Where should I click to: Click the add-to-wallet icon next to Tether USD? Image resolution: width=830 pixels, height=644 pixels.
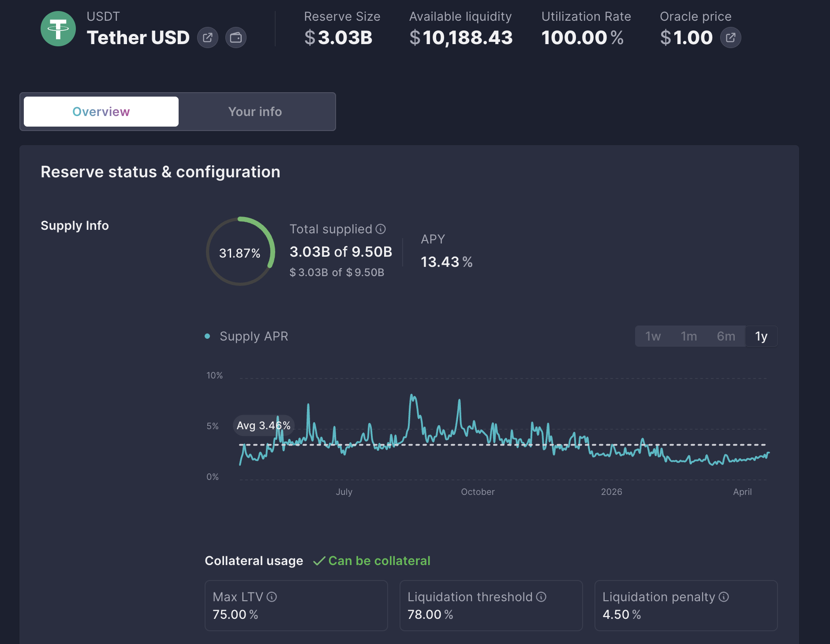pyautogui.click(x=236, y=37)
